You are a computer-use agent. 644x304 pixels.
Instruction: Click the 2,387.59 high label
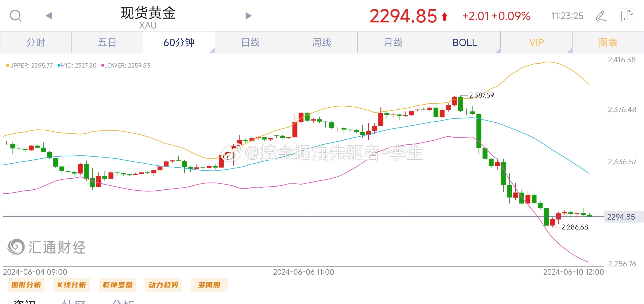click(x=481, y=95)
